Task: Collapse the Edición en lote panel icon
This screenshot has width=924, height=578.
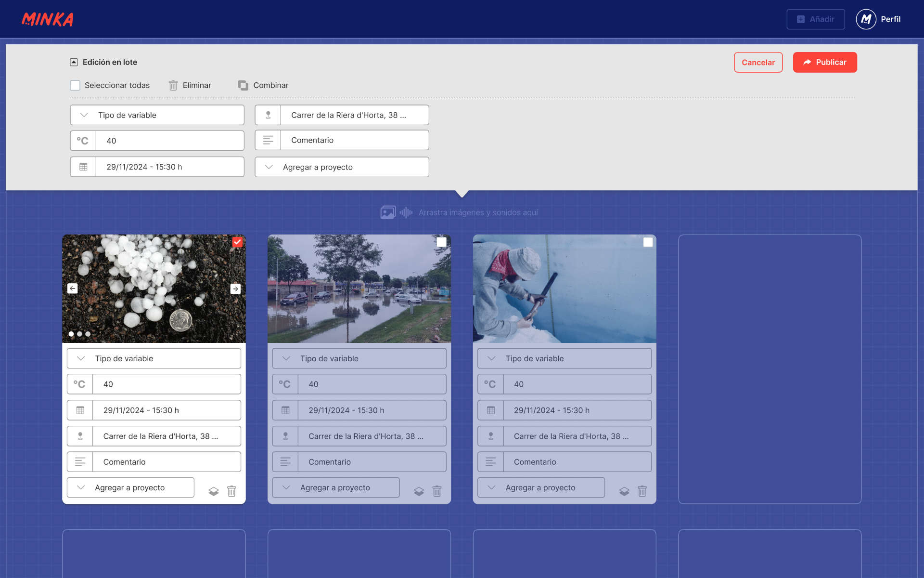Action: pos(74,62)
